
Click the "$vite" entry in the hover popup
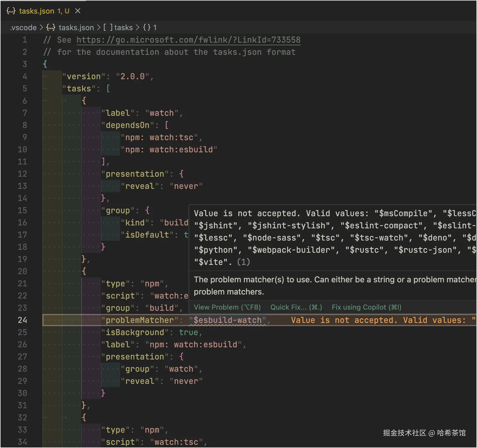(211, 262)
